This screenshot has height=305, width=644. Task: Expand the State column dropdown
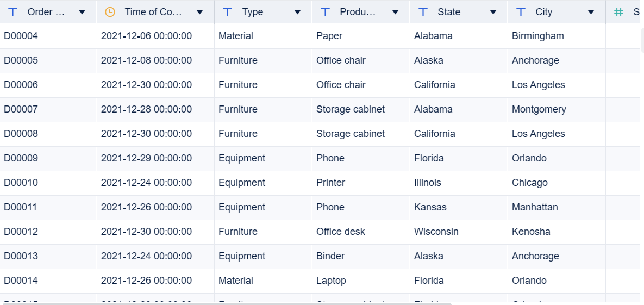point(493,13)
